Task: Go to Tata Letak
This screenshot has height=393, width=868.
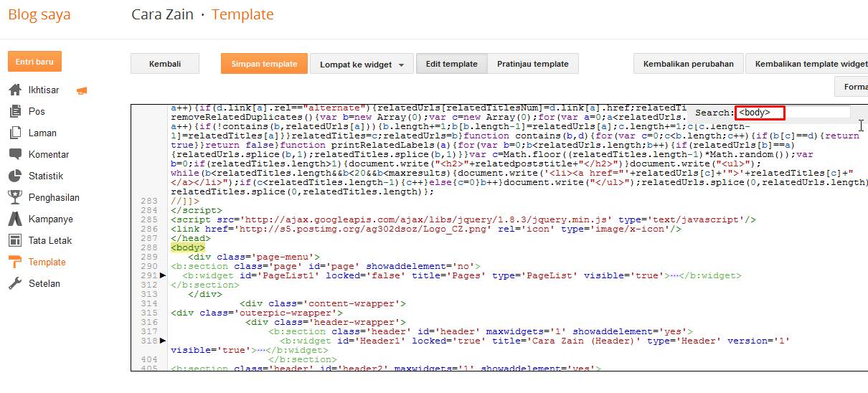Action: (x=50, y=241)
